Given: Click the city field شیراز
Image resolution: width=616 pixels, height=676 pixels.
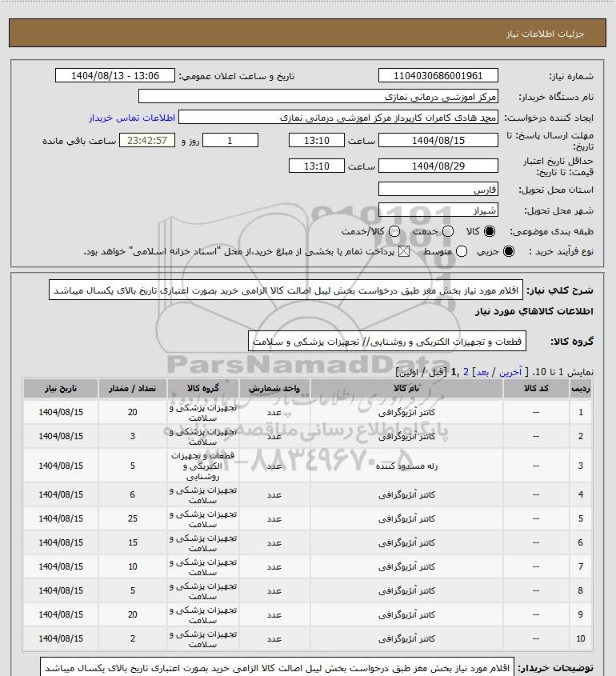Looking at the screenshot, I should 438,210.
